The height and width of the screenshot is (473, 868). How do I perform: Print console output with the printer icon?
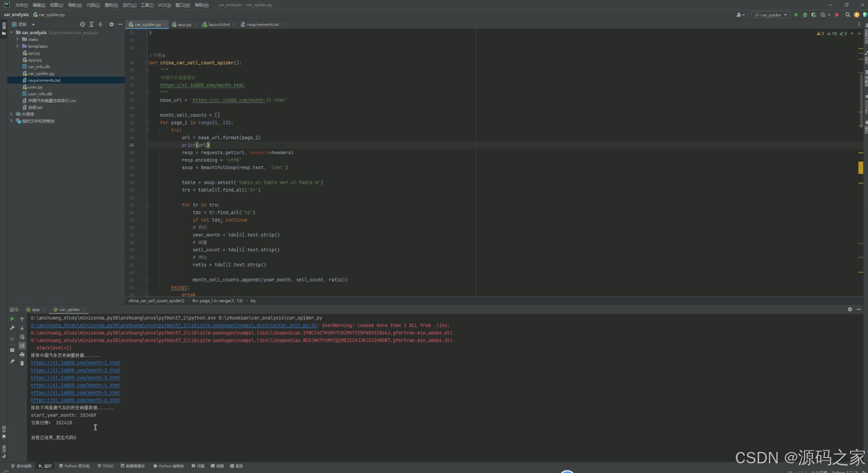coord(22,355)
